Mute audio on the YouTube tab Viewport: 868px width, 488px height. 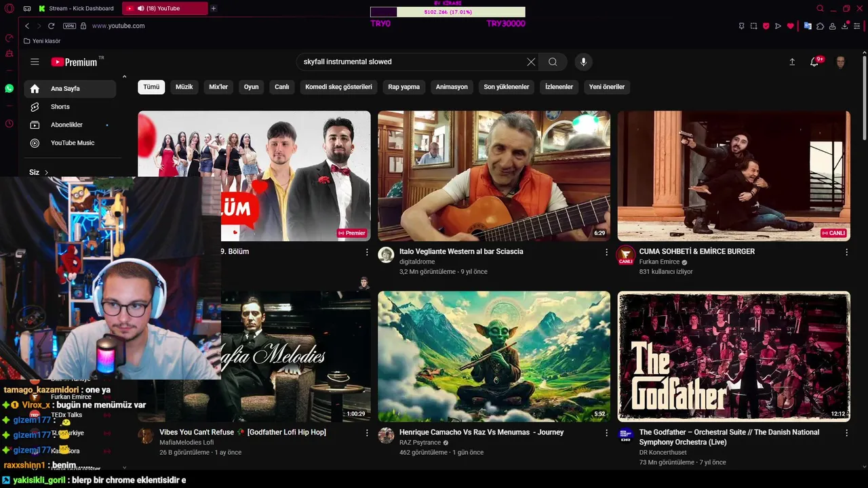[140, 9]
